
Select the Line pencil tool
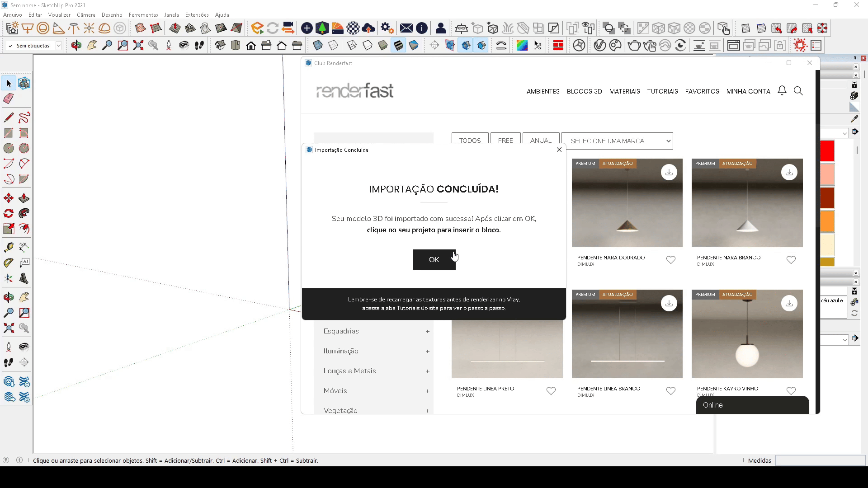point(9,117)
